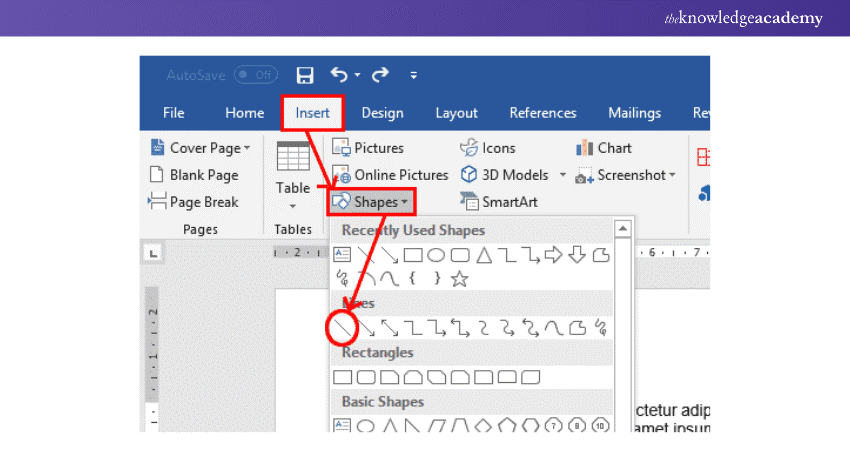Open the File menu tab

point(173,113)
